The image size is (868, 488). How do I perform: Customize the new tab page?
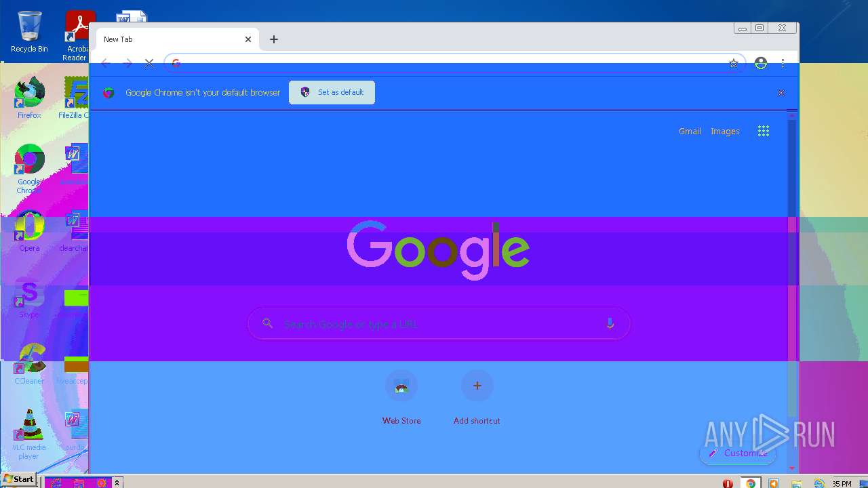click(x=738, y=453)
